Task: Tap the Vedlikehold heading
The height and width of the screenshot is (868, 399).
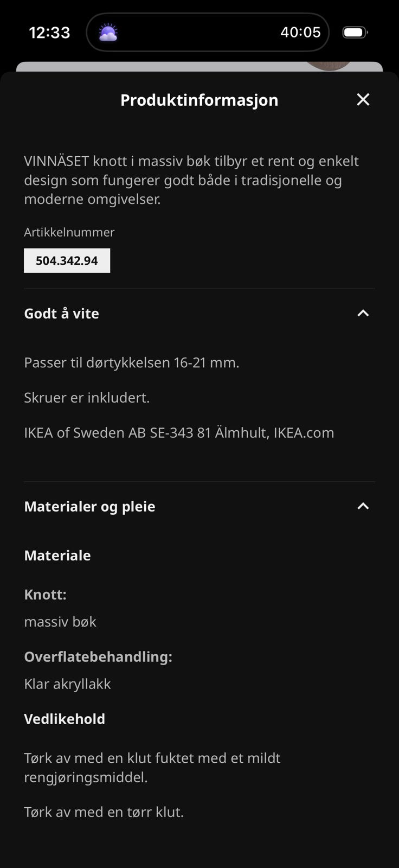Action: coord(65,719)
